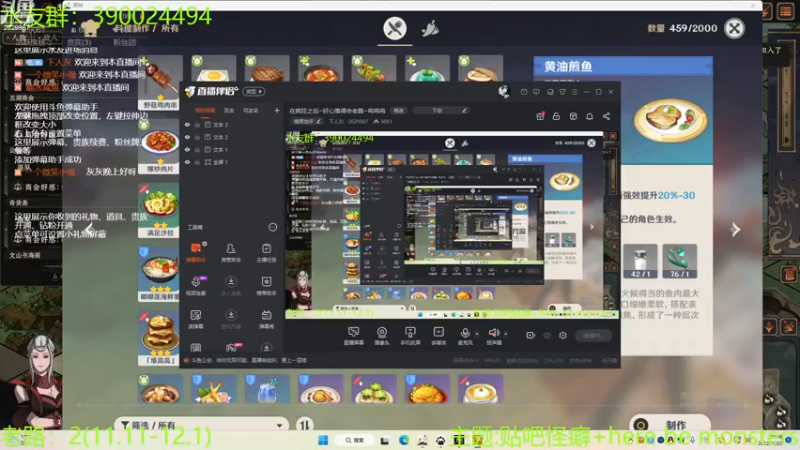Select the fried egg dish thumbnail
This screenshot has width=800, height=450.
coord(214,68)
